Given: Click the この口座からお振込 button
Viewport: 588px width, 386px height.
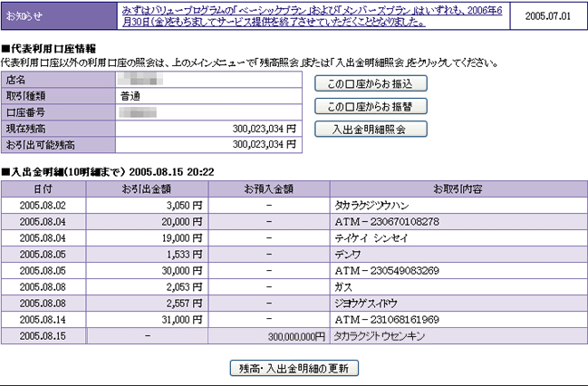Looking at the screenshot, I should (371, 83).
